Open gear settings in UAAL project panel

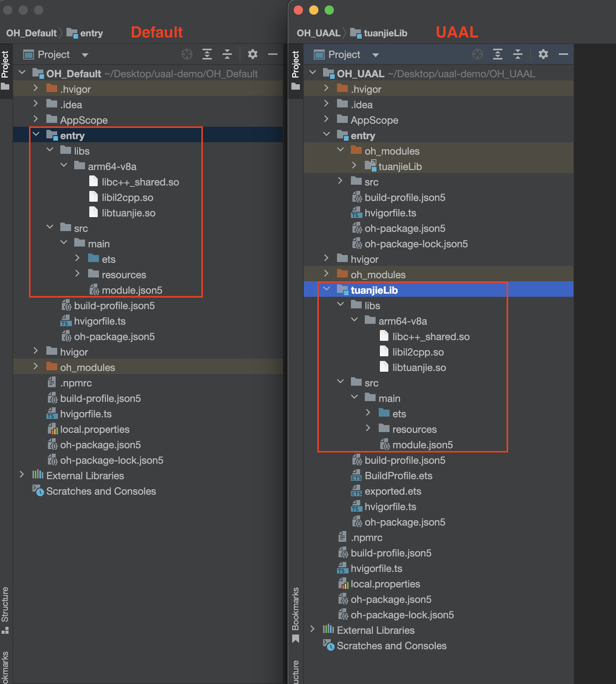(543, 54)
